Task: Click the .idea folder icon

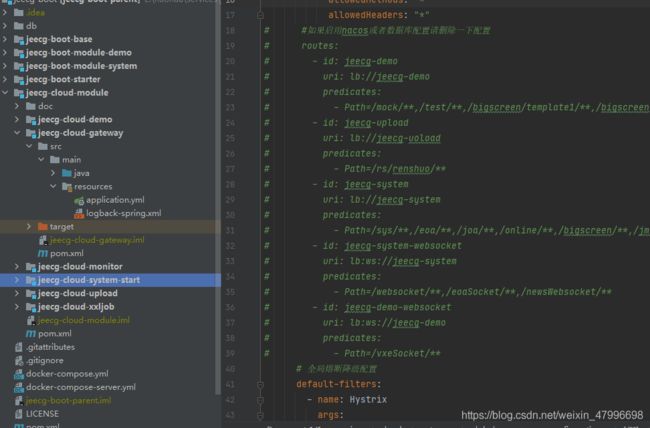Action: 19,12
